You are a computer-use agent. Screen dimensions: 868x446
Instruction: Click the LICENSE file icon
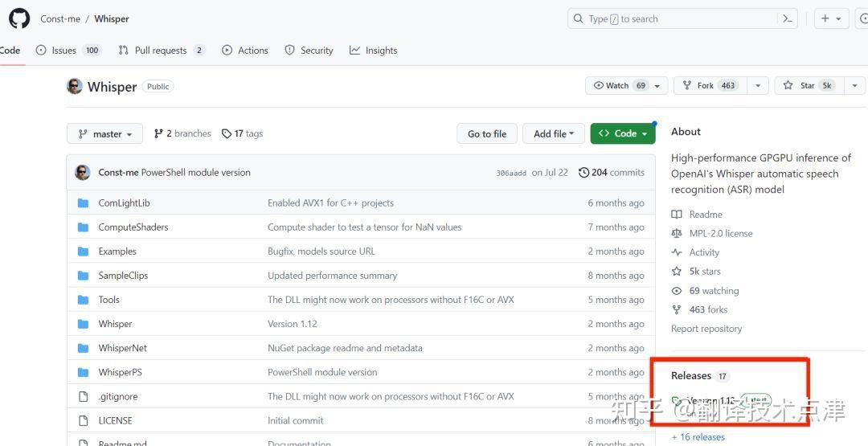coord(83,420)
